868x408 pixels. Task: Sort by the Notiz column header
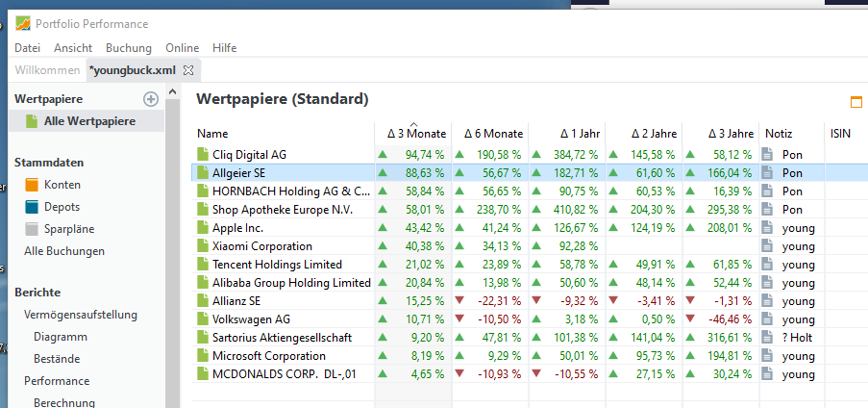792,134
